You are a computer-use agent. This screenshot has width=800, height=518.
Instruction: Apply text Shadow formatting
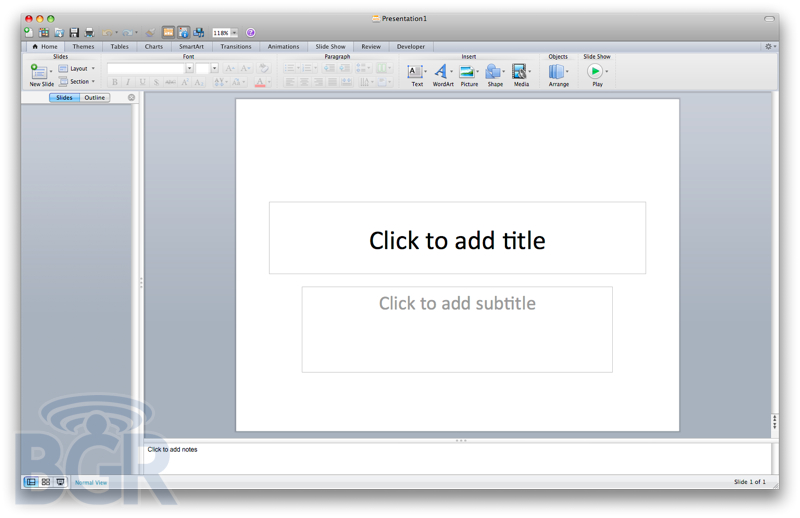[x=156, y=82]
